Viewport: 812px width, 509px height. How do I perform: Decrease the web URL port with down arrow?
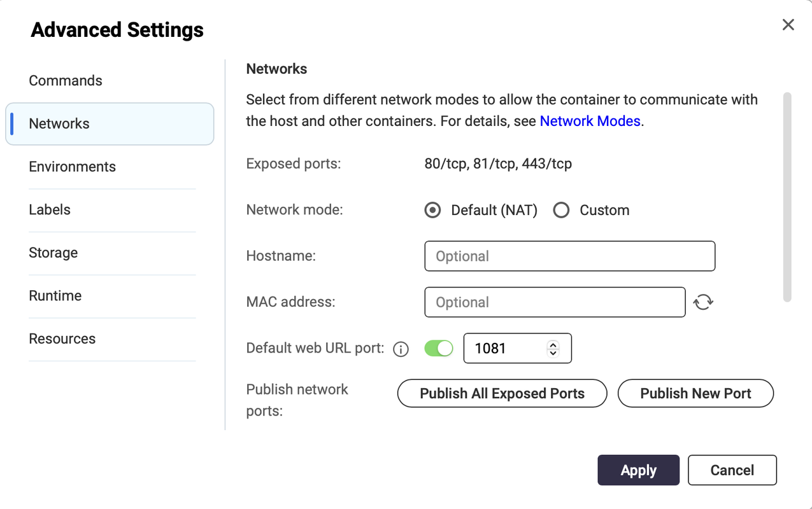553,353
